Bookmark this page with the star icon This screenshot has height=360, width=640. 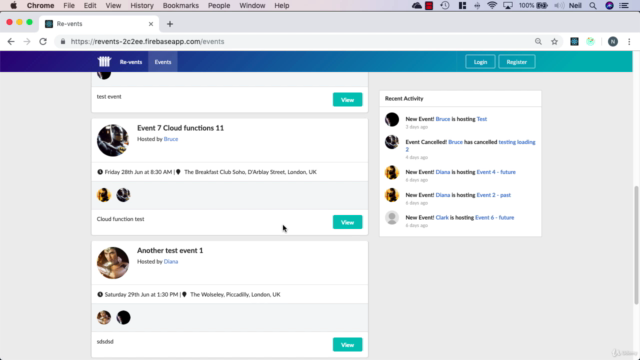(x=554, y=41)
